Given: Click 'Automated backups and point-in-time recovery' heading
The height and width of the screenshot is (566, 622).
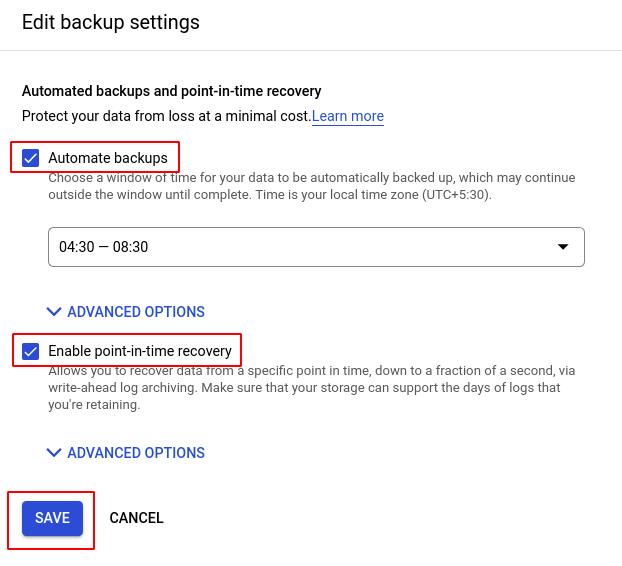Looking at the screenshot, I should coord(171,91).
